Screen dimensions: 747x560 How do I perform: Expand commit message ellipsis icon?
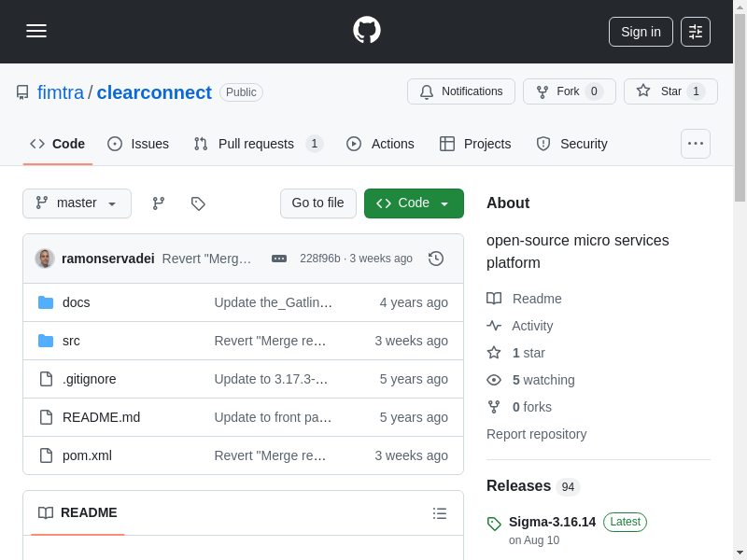pos(279,259)
